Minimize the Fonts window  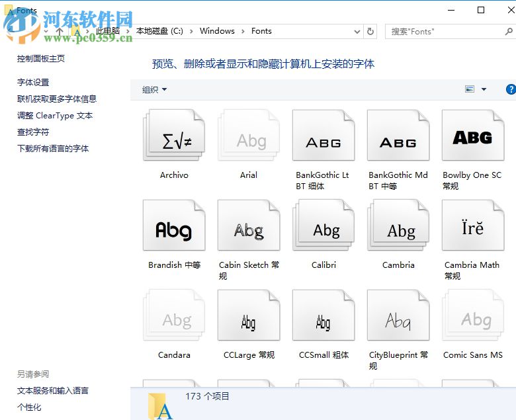point(451,10)
